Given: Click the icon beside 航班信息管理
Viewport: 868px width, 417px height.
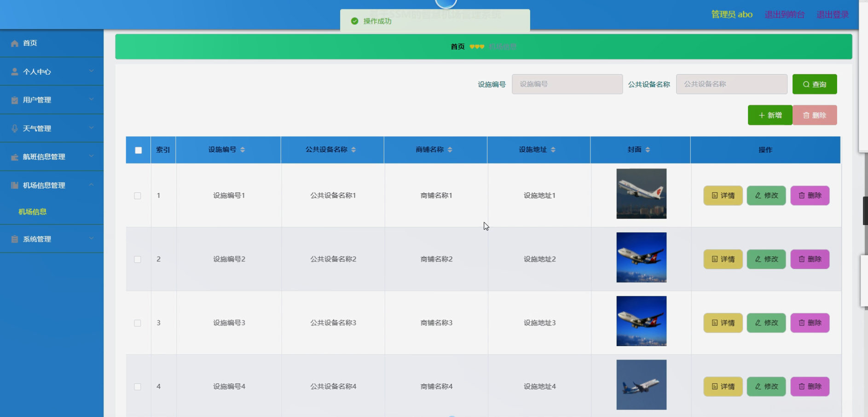Looking at the screenshot, I should pyautogui.click(x=15, y=157).
